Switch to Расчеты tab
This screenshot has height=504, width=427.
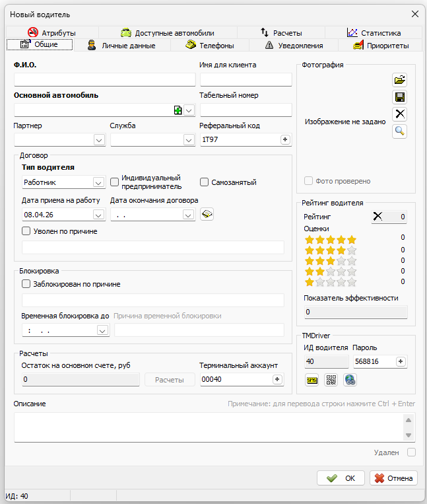pyautogui.click(x=281, y=32)
